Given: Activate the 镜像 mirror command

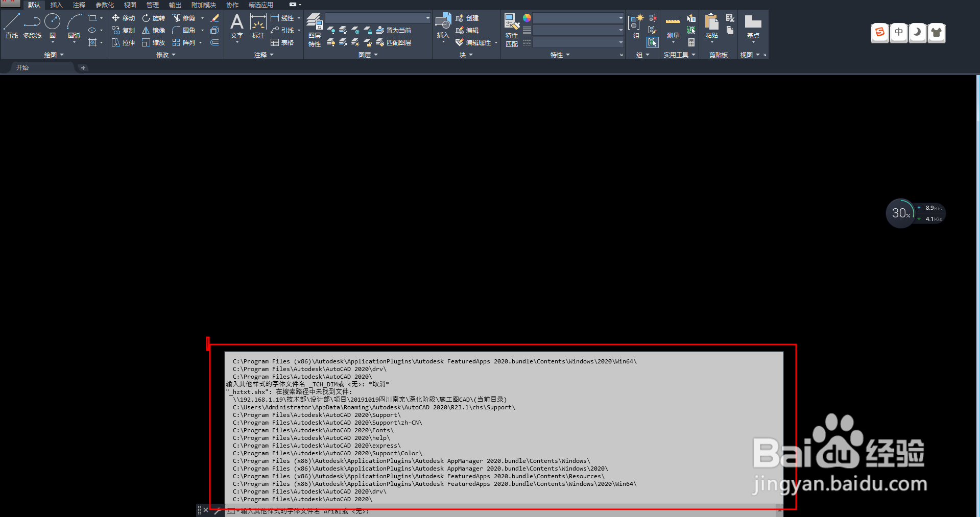Looking at the screenshot, I should pyautogui.click(x=153, y=30).
